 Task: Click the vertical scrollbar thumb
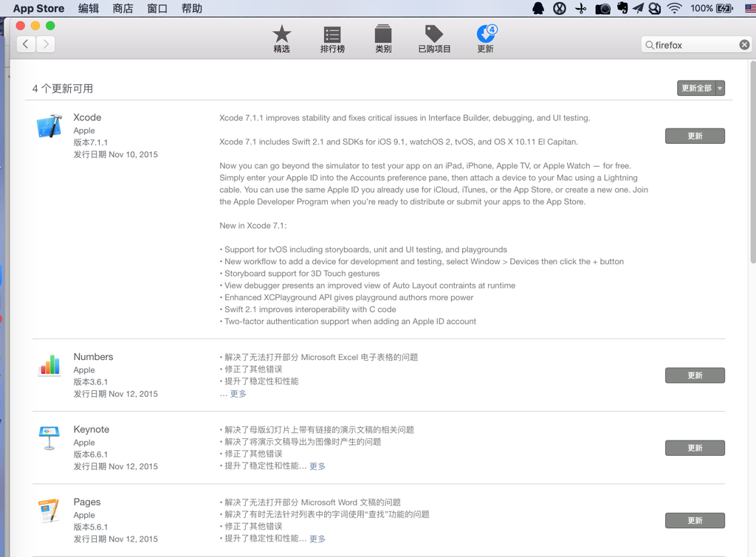point(752,162)
